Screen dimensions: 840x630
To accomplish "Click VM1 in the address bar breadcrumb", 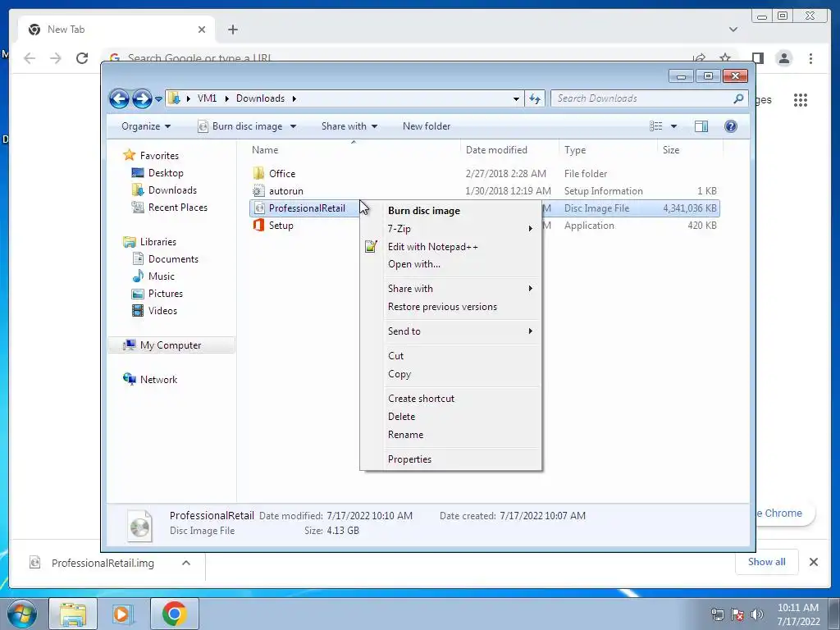I will pyautogui.click(x=207, y=98).
